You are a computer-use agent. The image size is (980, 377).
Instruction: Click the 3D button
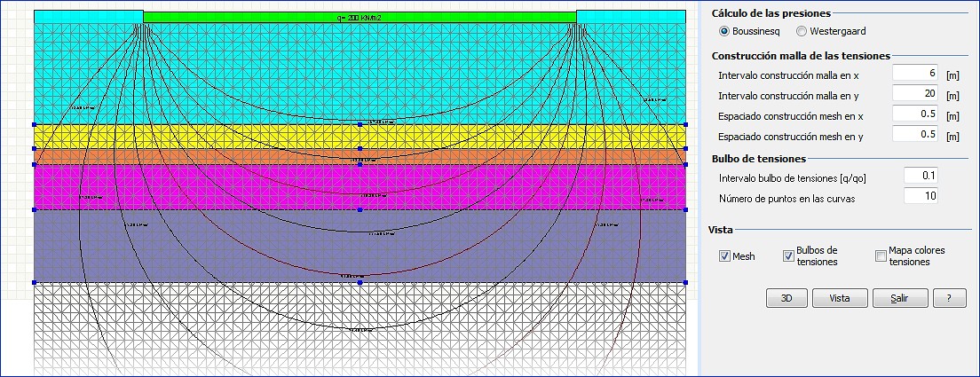pos(786,298)
